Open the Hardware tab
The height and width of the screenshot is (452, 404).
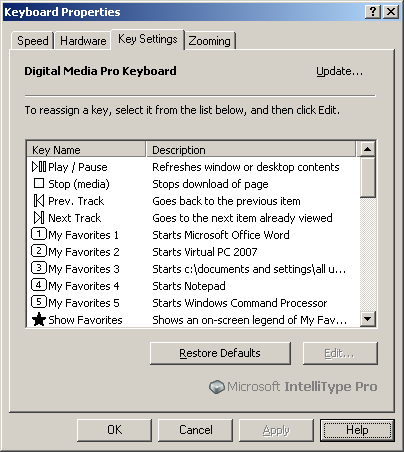pyautogui.click(x=83, y=41)
